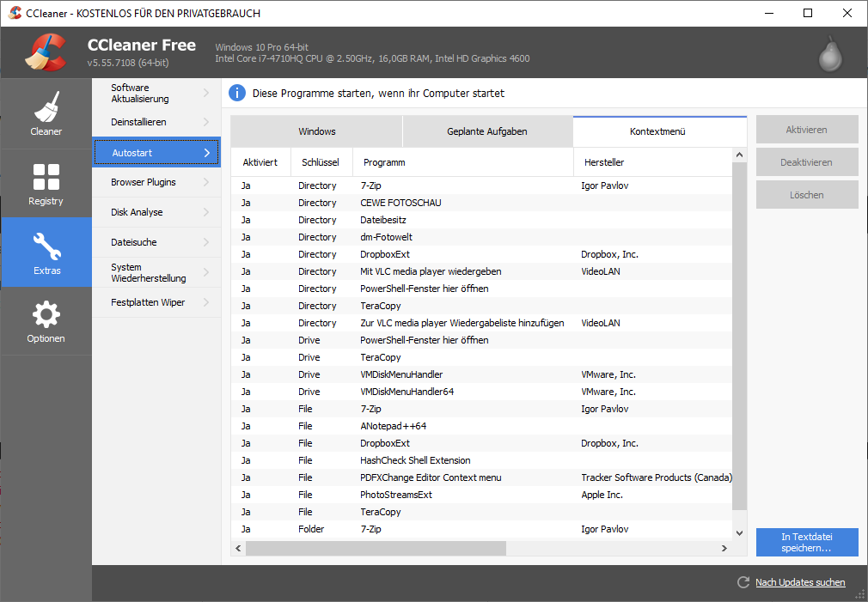The height and width of the screenshot is (602, 868).
Task: Select the HashCheck Shell Extension row
Action: pos(415,460)
